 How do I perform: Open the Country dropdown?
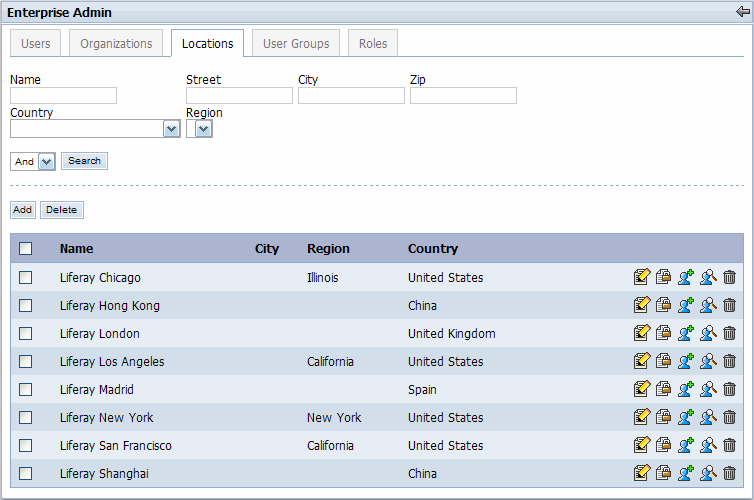[171, 129]
